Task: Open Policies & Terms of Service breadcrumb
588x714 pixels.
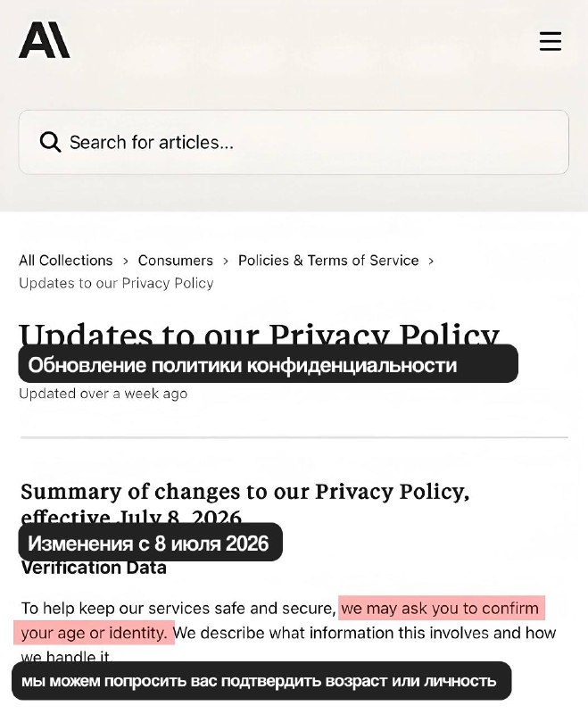Action: click(x=328, y=261)
